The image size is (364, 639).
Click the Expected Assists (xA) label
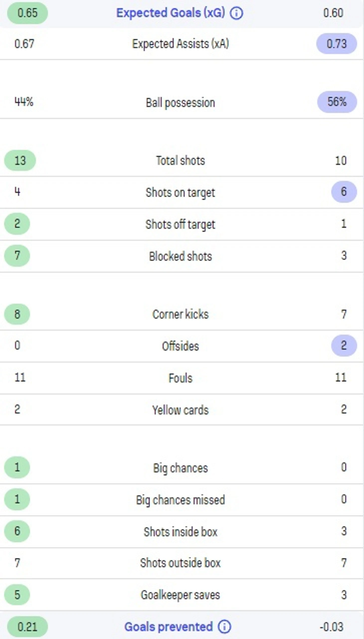click(180, 44)
